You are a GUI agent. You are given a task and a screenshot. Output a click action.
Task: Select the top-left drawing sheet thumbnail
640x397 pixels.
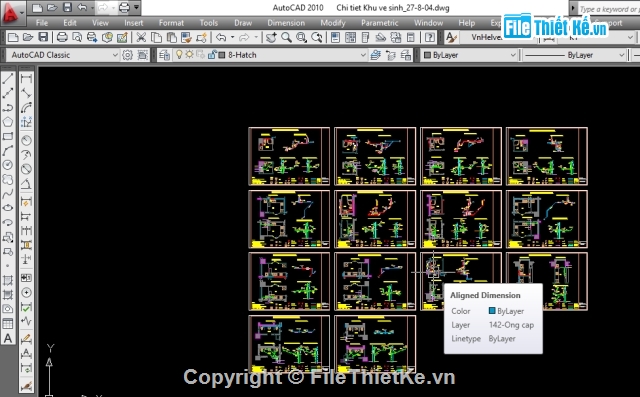(x=289, y=156)
